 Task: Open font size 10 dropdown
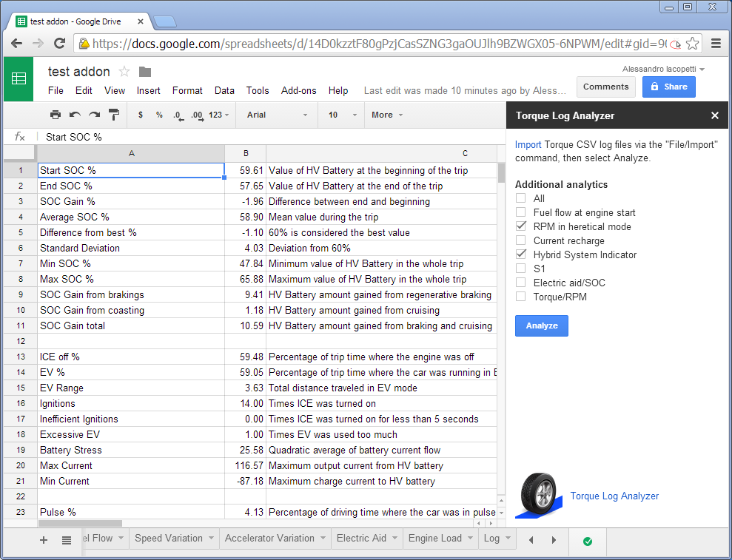[x=342, y=115]
